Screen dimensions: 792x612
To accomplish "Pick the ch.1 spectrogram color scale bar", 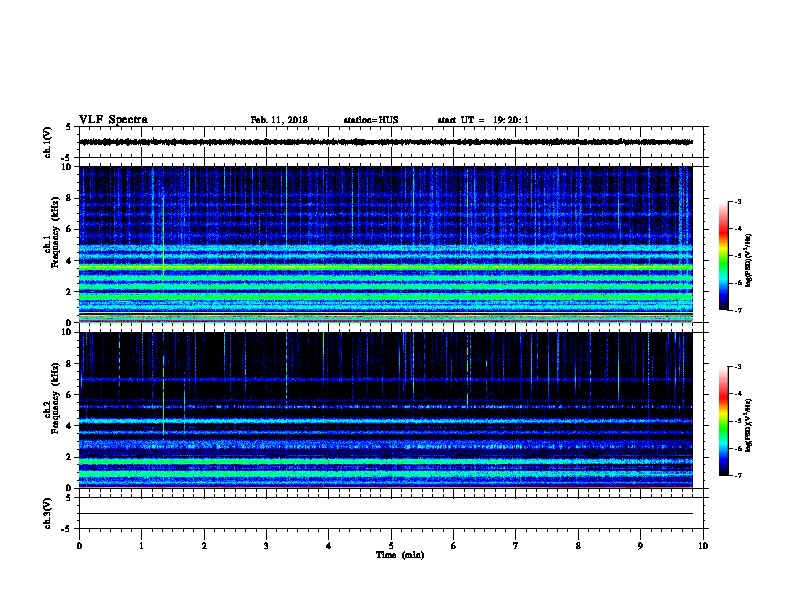I will (724, 256).
